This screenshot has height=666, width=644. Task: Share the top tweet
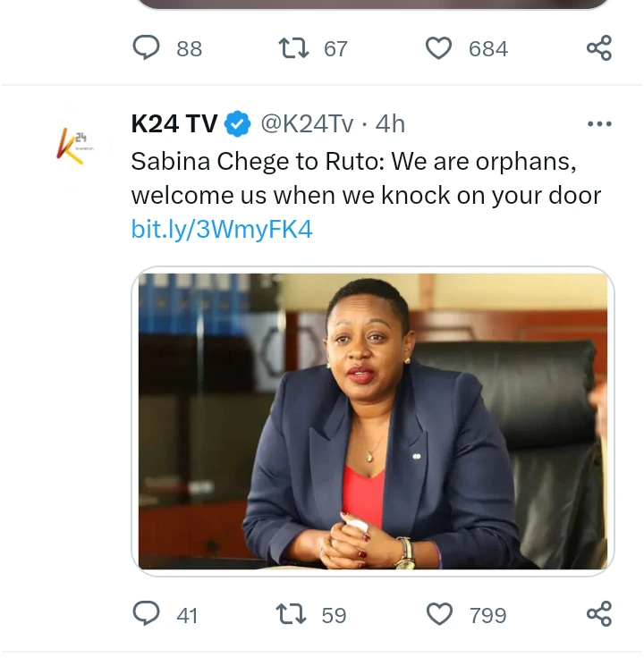pos(599,47)
